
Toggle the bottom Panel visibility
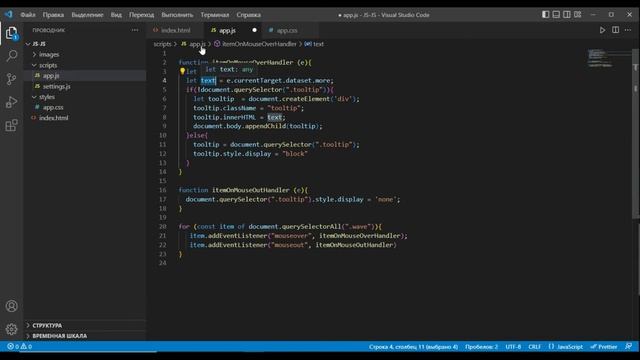(x=556, y=15)
